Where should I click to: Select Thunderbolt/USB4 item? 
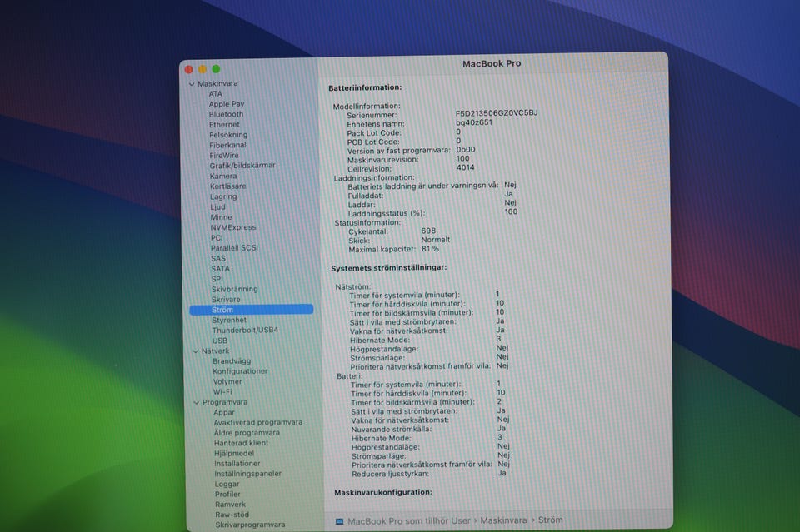pyautogui.click(x=245, y=331)
